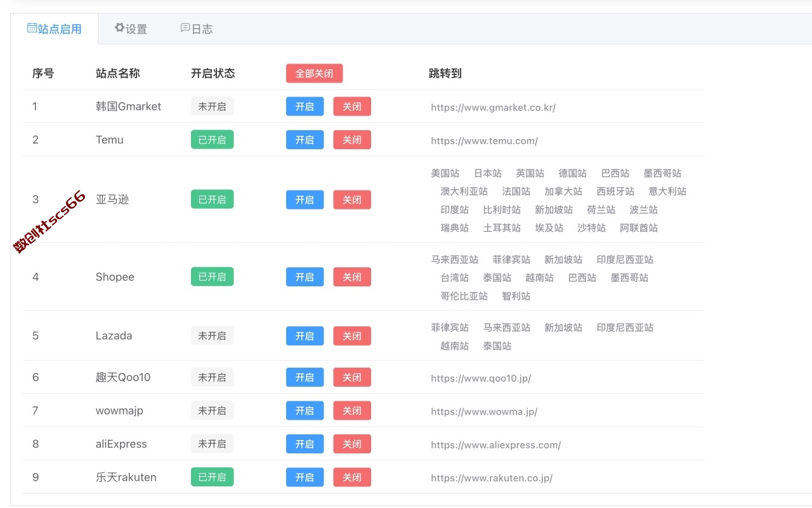Image resolution: width=812 pixels, height=508 pixels.
Task: Go to Amazon 土耳其站
Action: coord(502,227)
